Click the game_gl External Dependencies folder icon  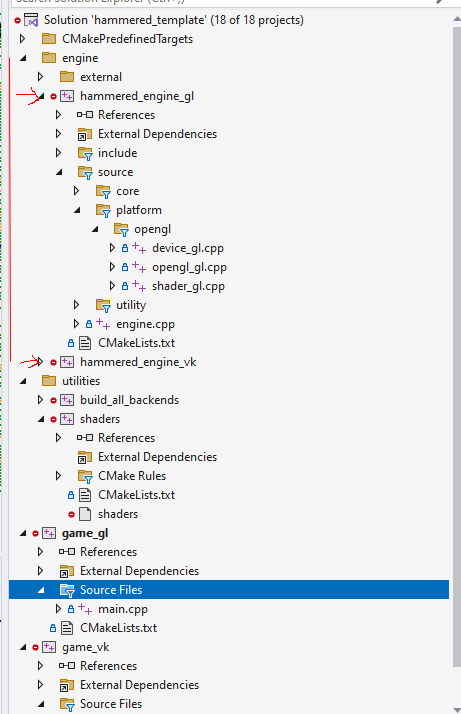[x=67, y=571]
